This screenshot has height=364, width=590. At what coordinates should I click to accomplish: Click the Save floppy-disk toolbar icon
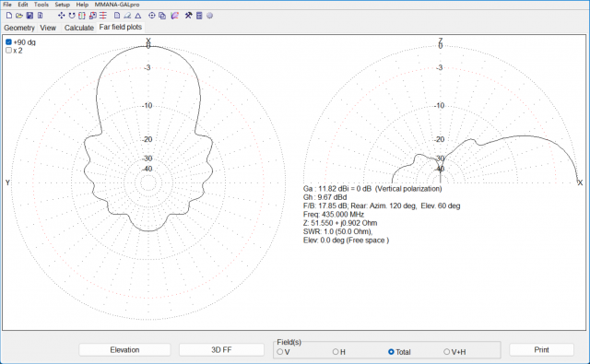(29, 16)
